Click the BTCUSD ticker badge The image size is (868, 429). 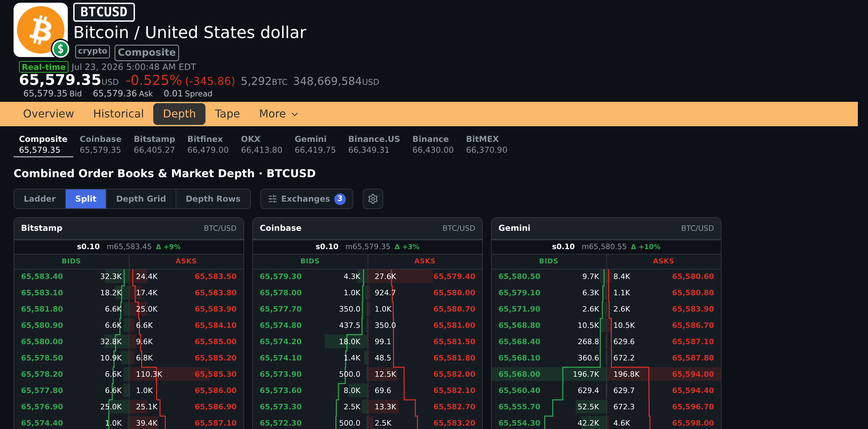coord(104,12)
